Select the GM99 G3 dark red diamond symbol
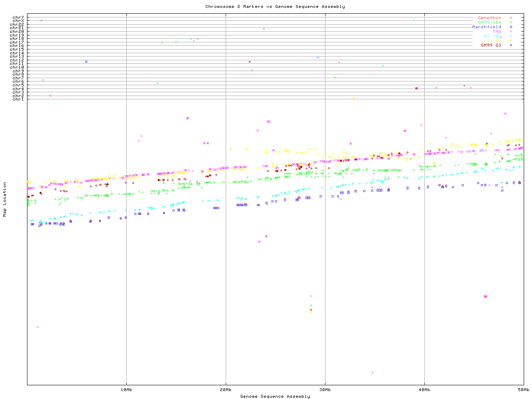The image size is (532, 399). tap(511, 45)
